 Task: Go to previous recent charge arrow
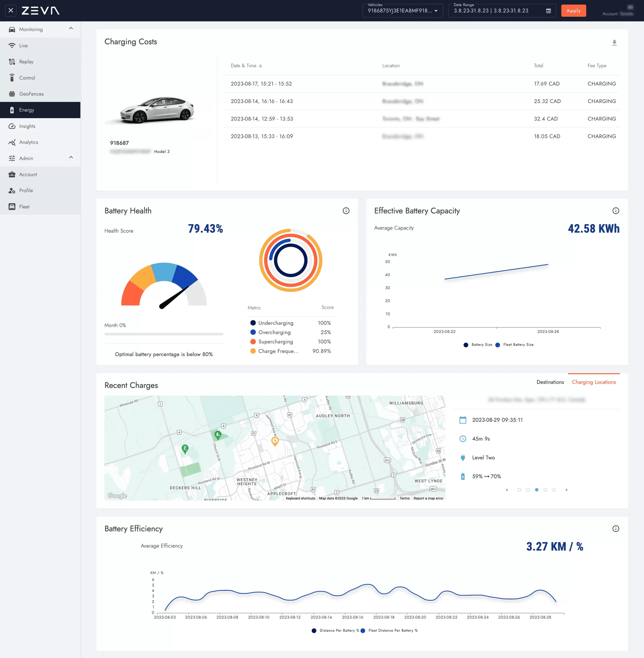point(507,490)
